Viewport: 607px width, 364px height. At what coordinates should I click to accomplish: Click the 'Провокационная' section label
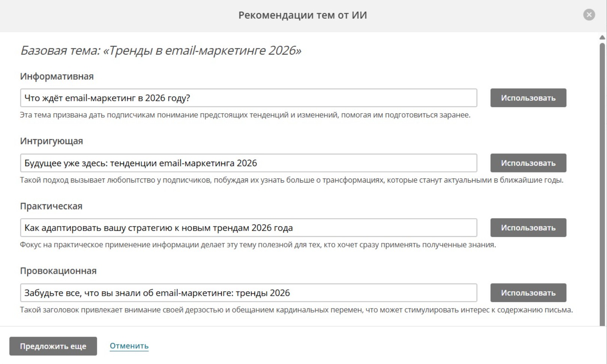click(58, 271)
